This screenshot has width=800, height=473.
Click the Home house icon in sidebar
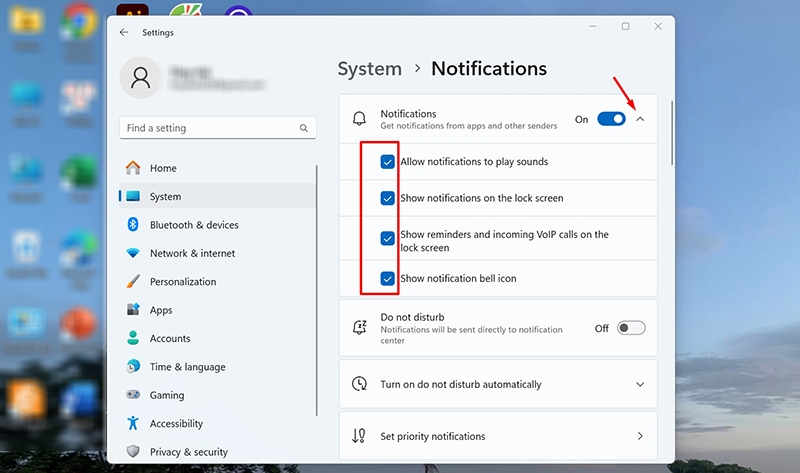point(133,168)
